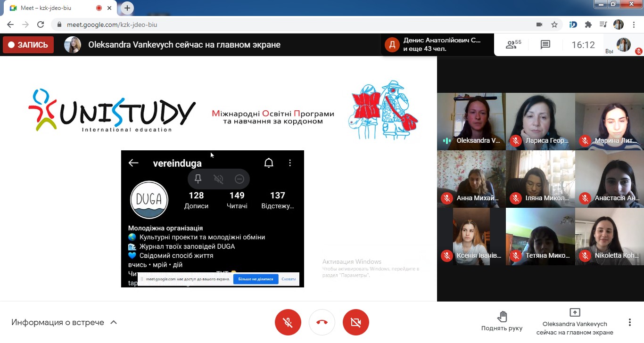Image resolution: width=644 pixels, height=343 pixels.
Task: Open the Денис Анатолійович and 43 others chip
Action: pos(437,45)
